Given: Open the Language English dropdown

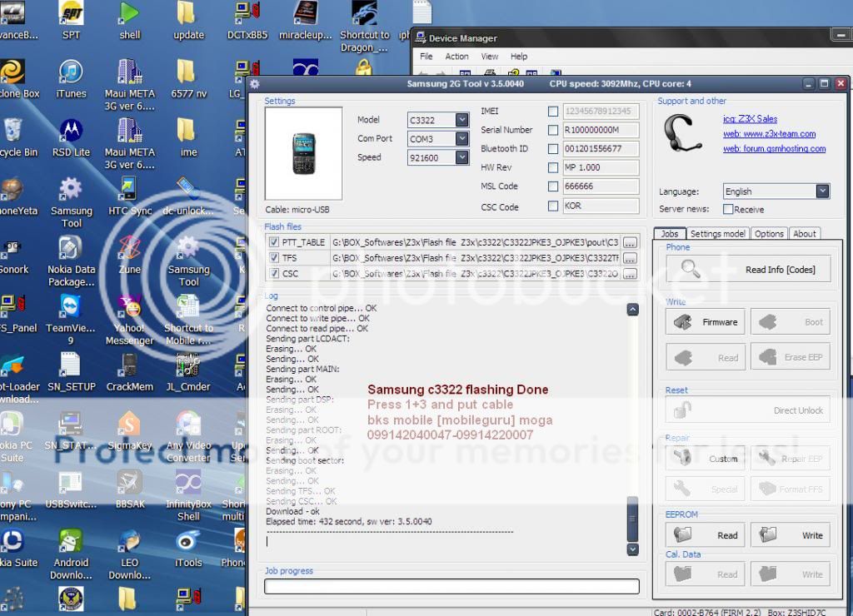Looking at the screenshot, I should tap(822, 191).
